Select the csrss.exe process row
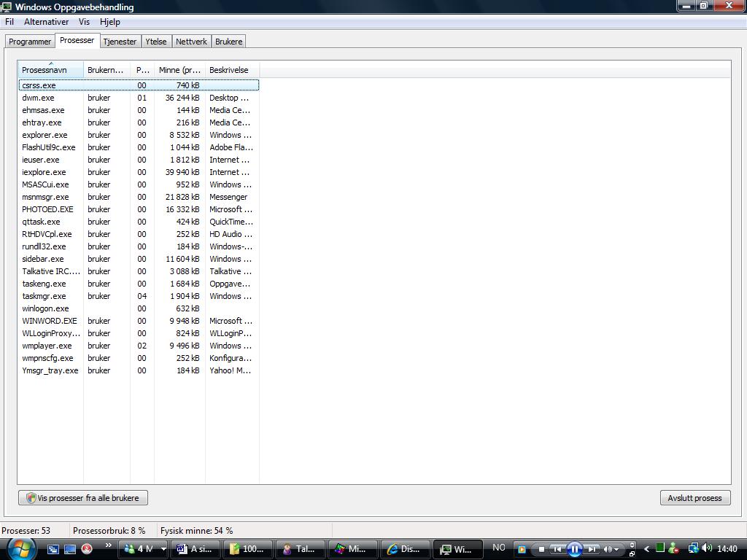 (139, 85)
